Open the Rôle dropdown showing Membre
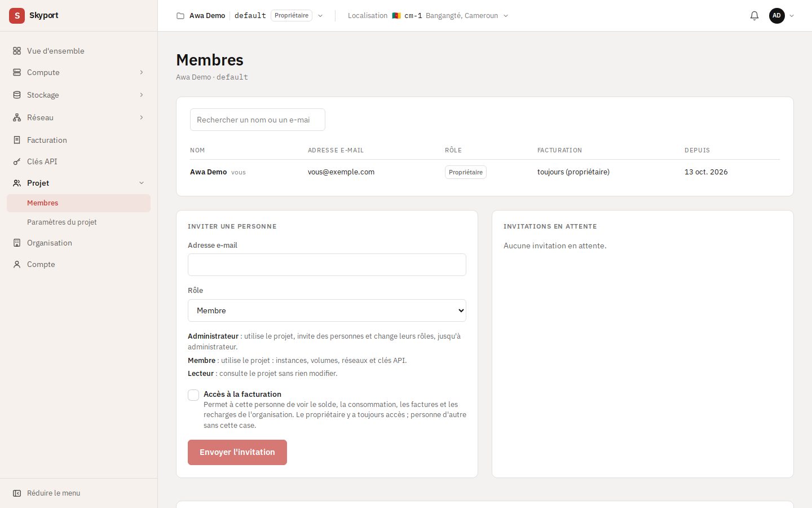The width and height of the screenshot is (812, 508). (x=327, y=310)
